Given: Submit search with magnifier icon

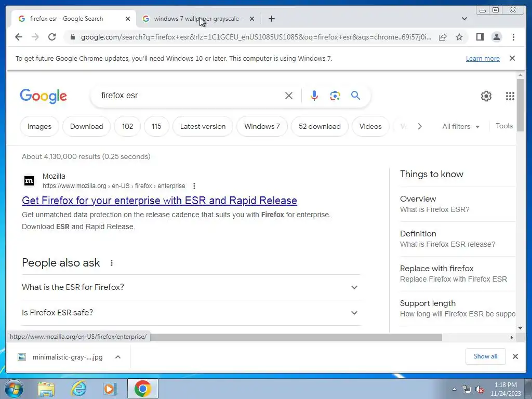Looking at the screenshot, I should coord(355,96).
